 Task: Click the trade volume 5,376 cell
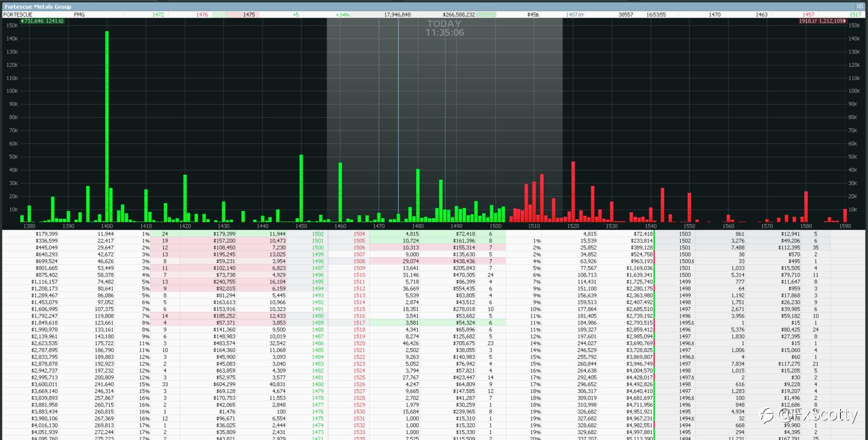pos(738,330)
